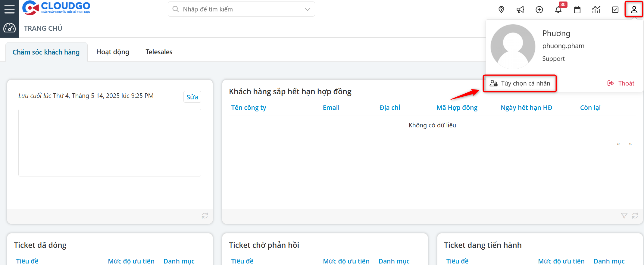644x265 pixels.
Task: Open the calendar icon in header
Action: click(x=577, y=10)
